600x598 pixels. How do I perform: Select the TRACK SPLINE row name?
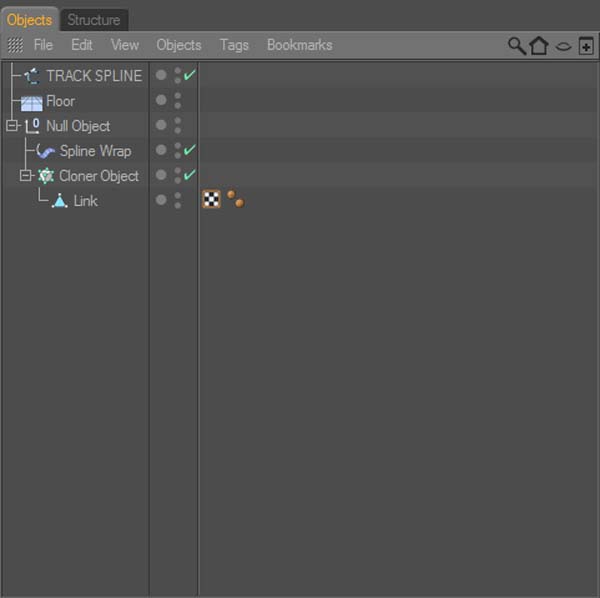(94, 76)
